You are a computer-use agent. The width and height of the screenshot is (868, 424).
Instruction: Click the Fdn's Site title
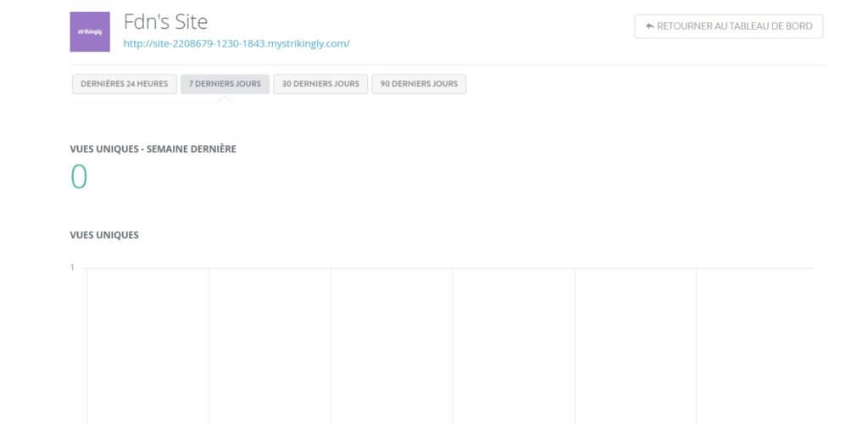point(165,21)
